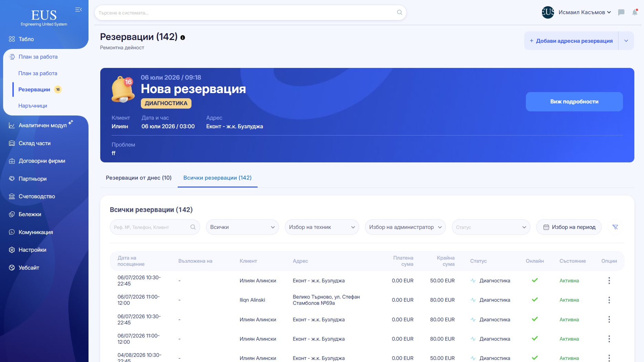Open options for fourth row 06/07/2026 11:00-12:00 Илиян
Viewport: 644px width, 362px height.
609,339
